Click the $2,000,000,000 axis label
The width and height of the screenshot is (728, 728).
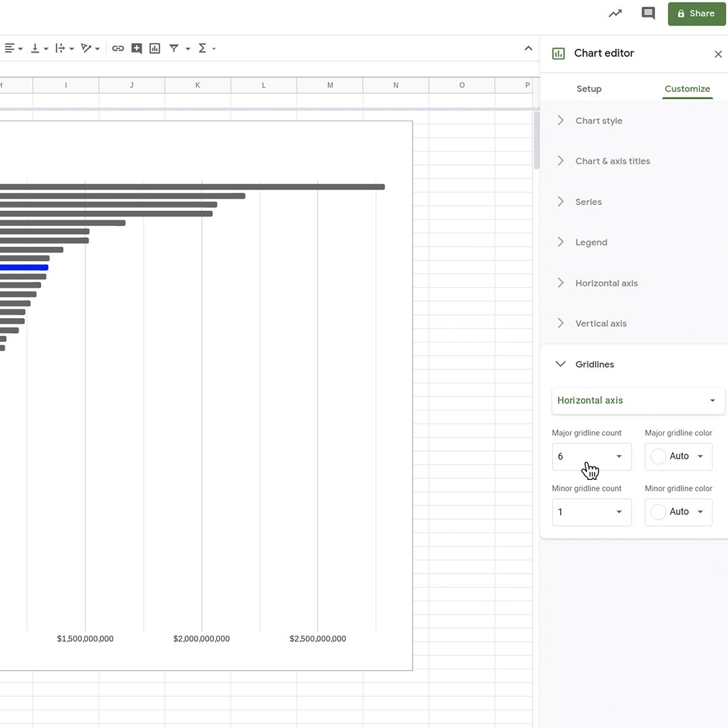202,639
